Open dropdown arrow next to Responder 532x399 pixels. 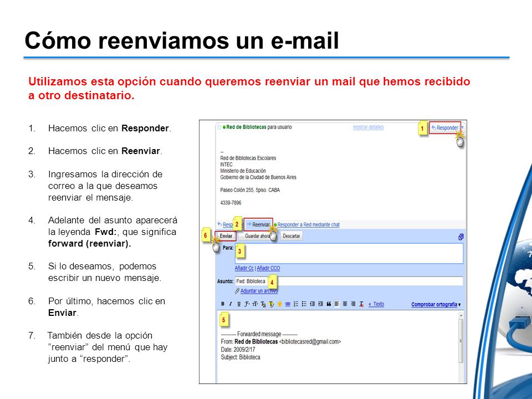point(463,127)
